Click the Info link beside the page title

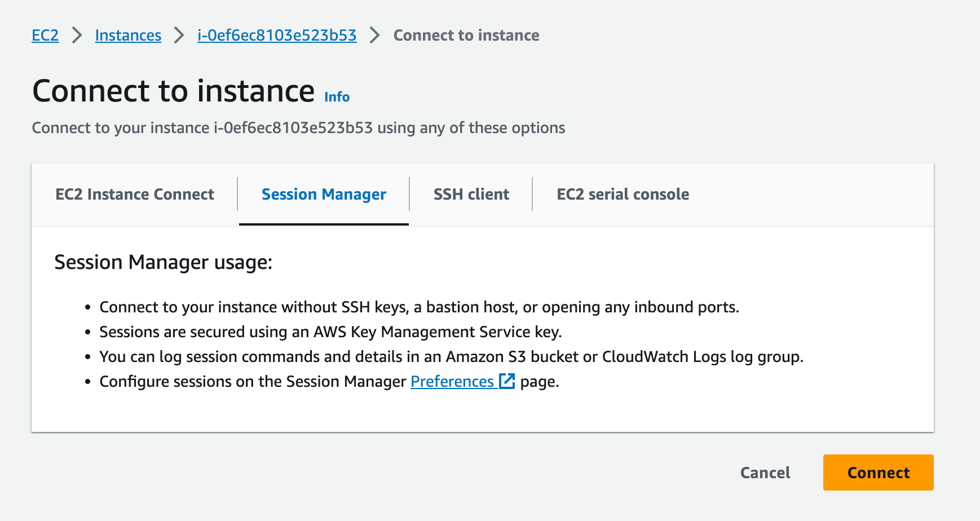(x=337, y=97)
